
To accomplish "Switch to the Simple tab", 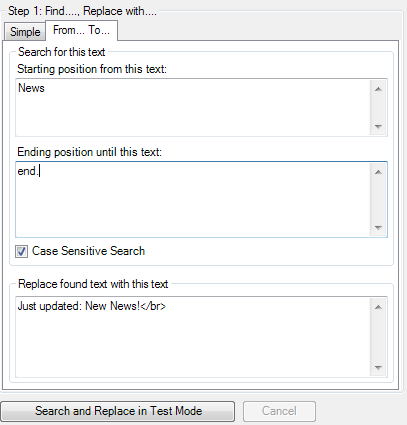I will point(25,32).
